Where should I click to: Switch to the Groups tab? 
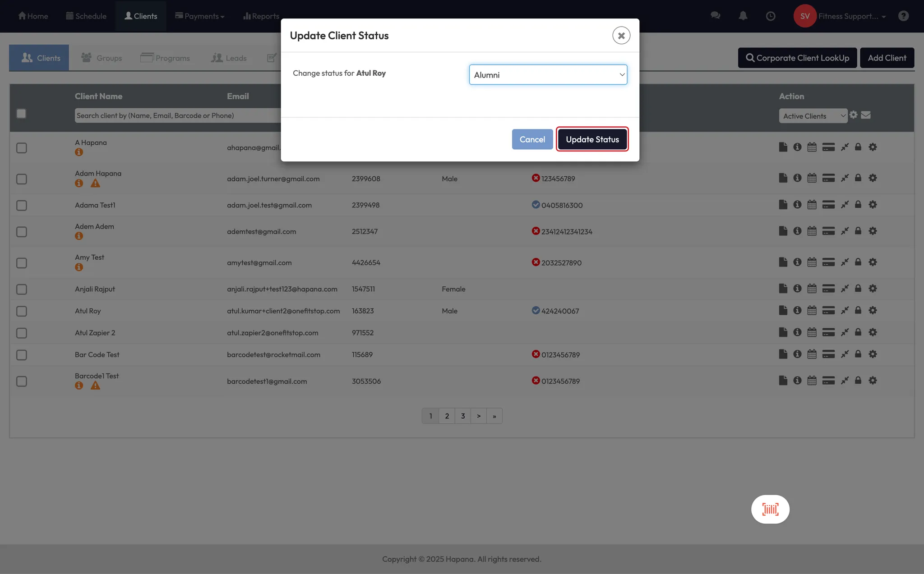[x=102, y=58]
